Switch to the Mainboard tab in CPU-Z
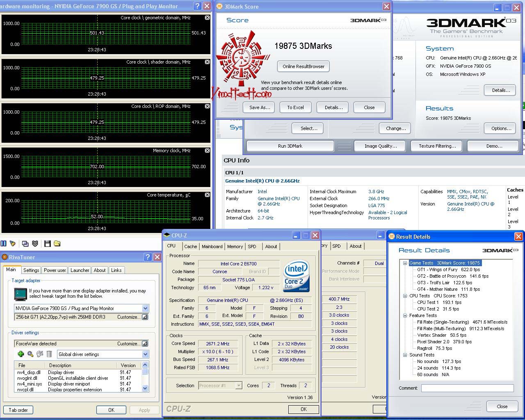525x420 pixels. (x=212, y=247)
